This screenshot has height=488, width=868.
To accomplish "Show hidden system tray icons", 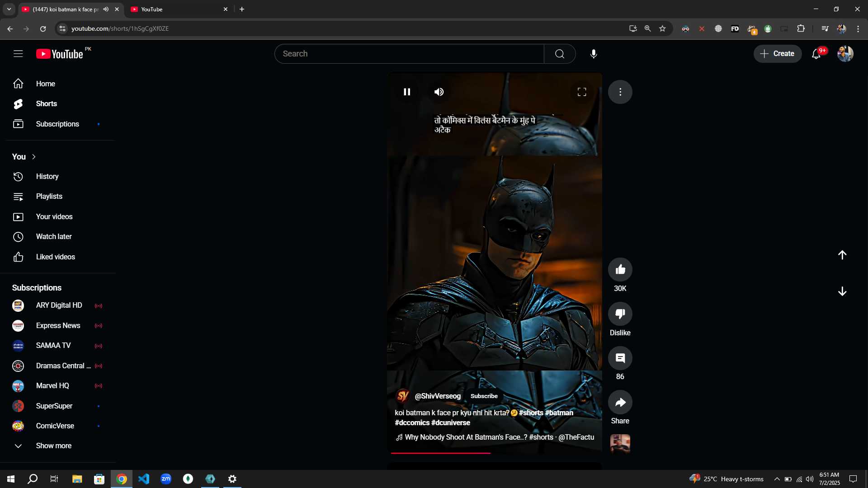I will [x=777, y=479].
